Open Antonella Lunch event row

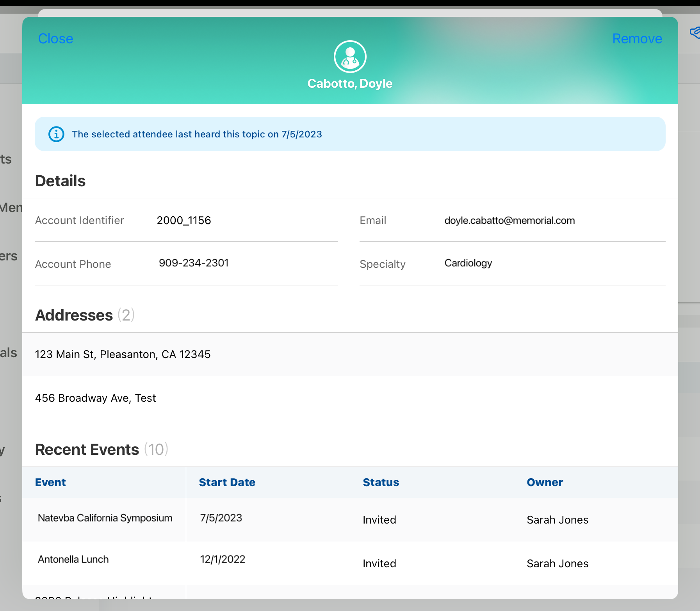73,559
